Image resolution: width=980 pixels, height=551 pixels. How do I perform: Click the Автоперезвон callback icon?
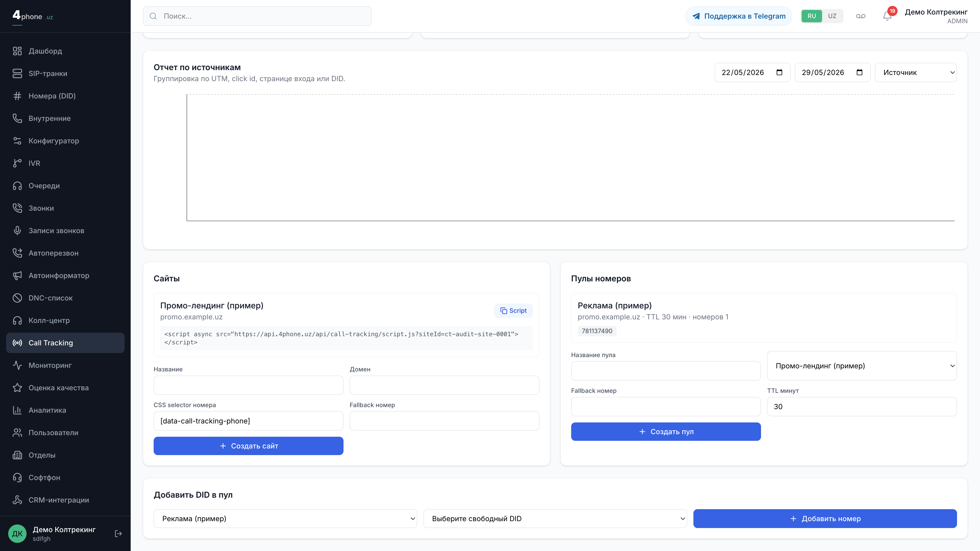coord(17,253)
